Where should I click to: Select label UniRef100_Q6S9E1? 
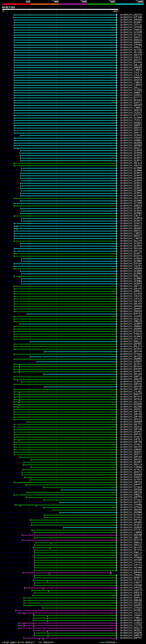131,462
